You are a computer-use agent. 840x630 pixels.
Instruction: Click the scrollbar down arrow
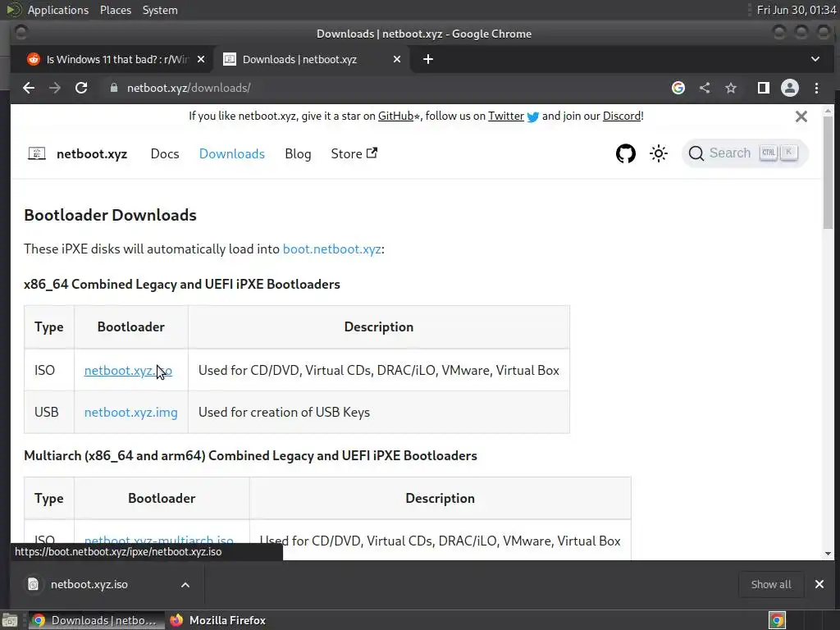(829, 554)
